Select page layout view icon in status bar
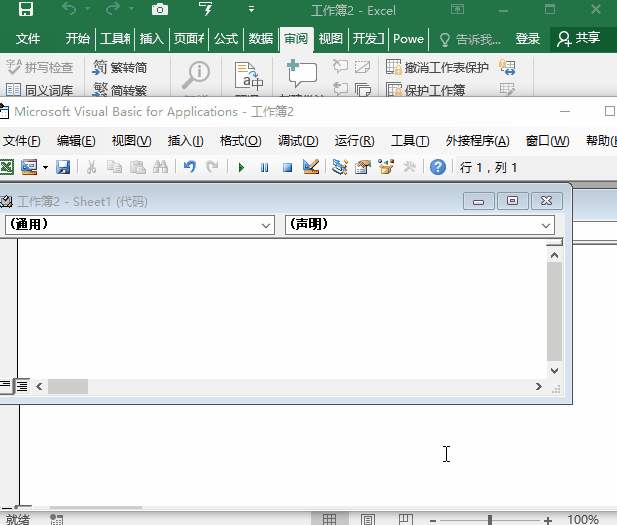Image resolution: width=617 pixels, height=525 pixels. pos(368,519)
